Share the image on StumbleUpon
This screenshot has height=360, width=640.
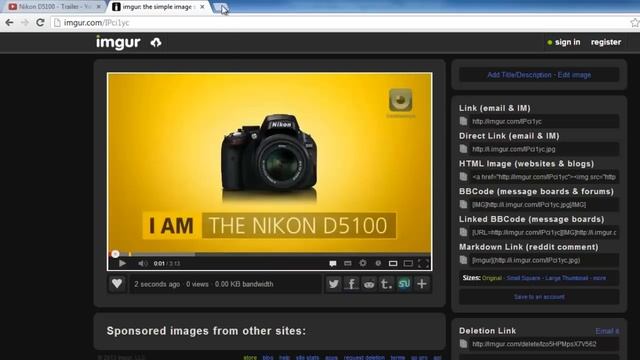pyautogui.click(x=404, y=284)
